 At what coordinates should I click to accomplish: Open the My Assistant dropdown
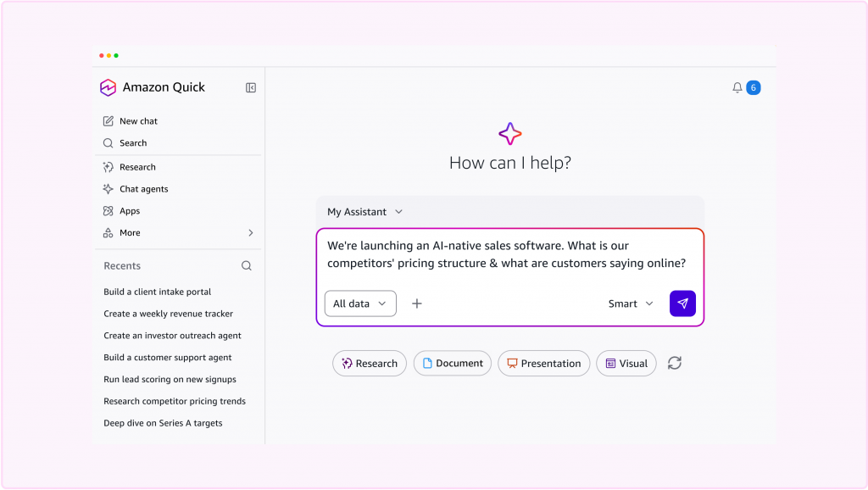click(x=364, y=211)
